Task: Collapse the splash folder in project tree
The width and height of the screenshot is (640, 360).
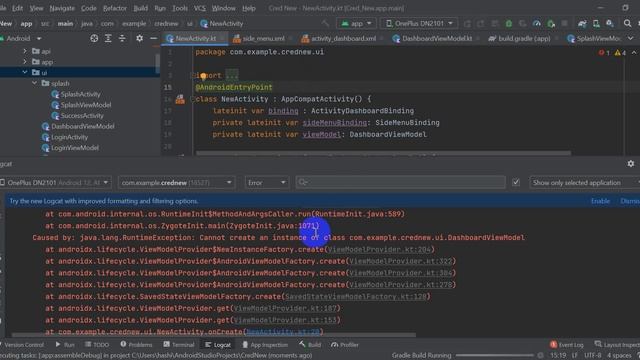Action: tap(35, 83)
